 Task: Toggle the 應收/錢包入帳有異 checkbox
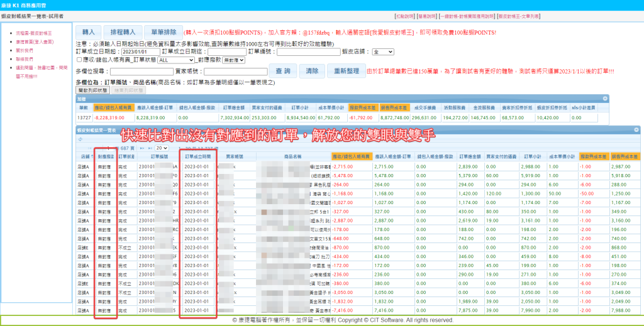[x=78, y=60]
